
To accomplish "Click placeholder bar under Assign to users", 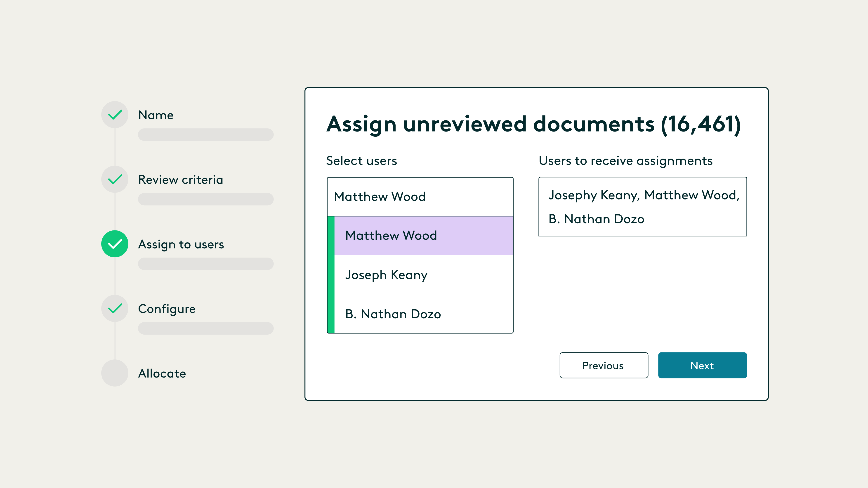I will [x=205, y=264].
